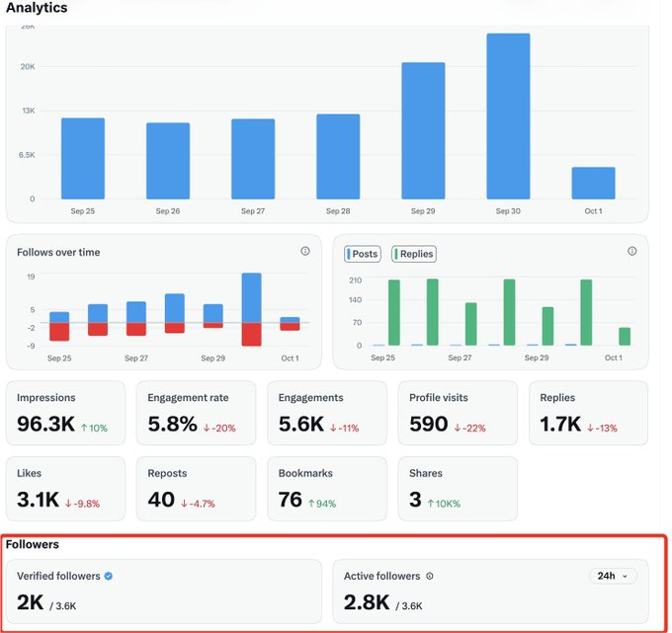Open the Bookmarks metric card
Image resolution: width=672 pixels, height=633 pixels.
(327, 489)
